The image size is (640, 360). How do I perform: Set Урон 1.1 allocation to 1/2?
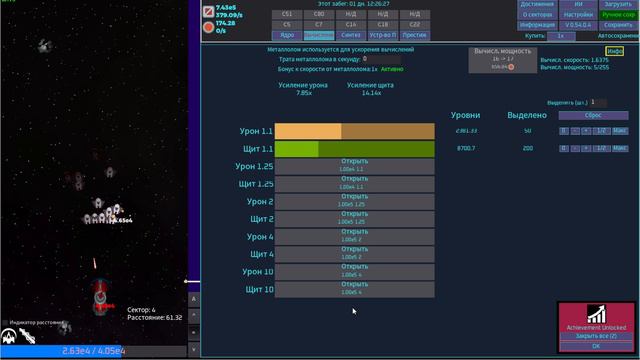click(x=601, y=131)
